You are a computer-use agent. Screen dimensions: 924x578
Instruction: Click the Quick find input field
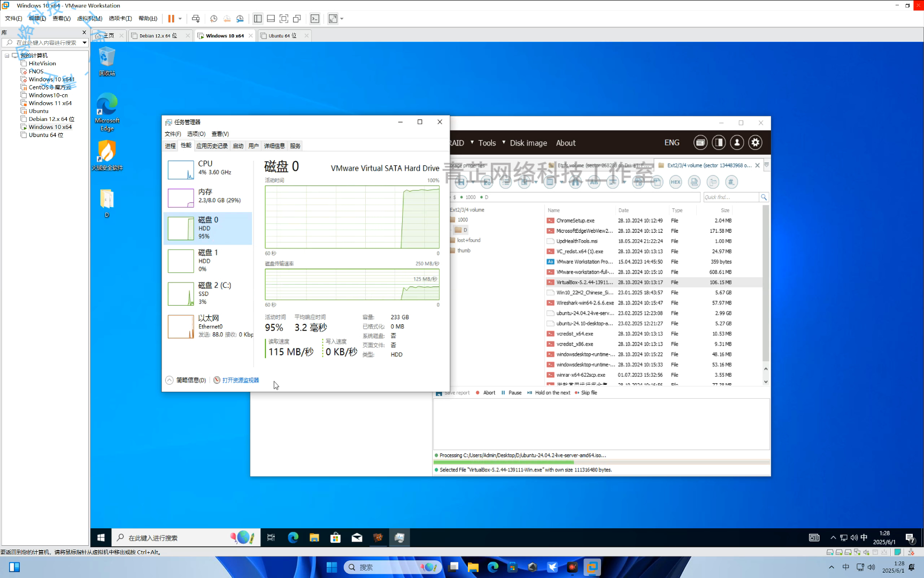[731, 197]
